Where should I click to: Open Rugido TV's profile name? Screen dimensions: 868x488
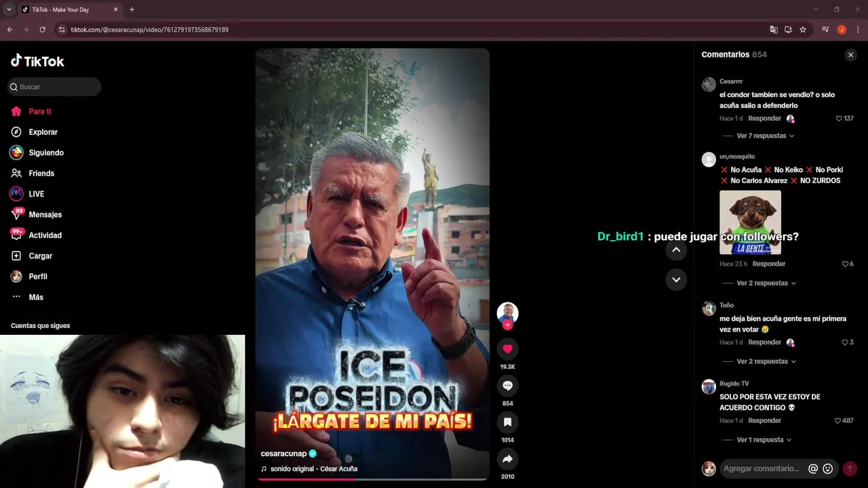coord(734,384)
